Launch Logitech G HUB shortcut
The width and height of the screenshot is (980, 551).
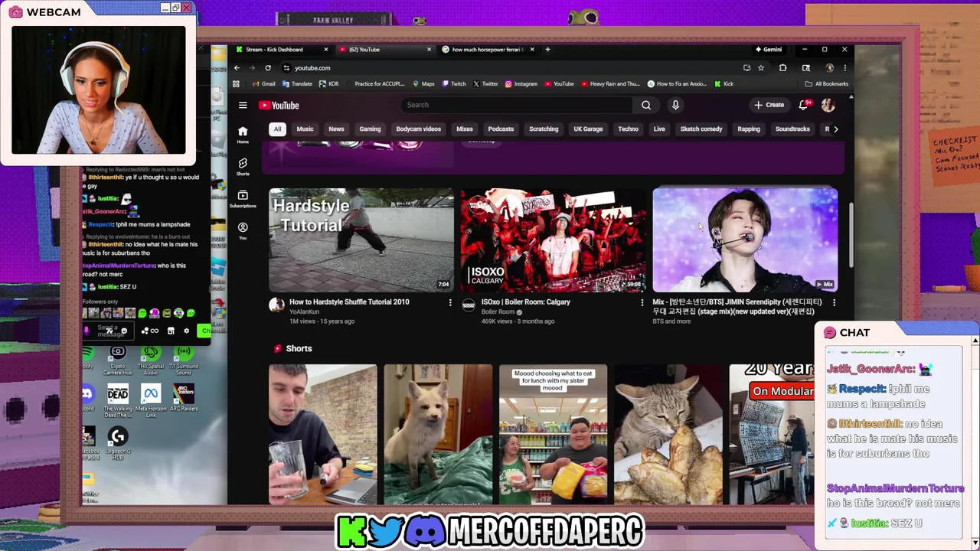pos(118,443)
